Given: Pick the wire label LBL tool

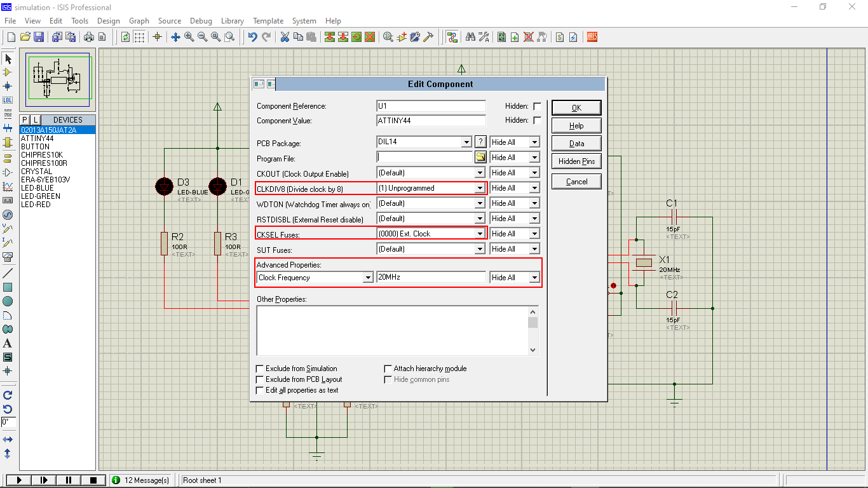Looking at the screenshot, I should [8, 100].
